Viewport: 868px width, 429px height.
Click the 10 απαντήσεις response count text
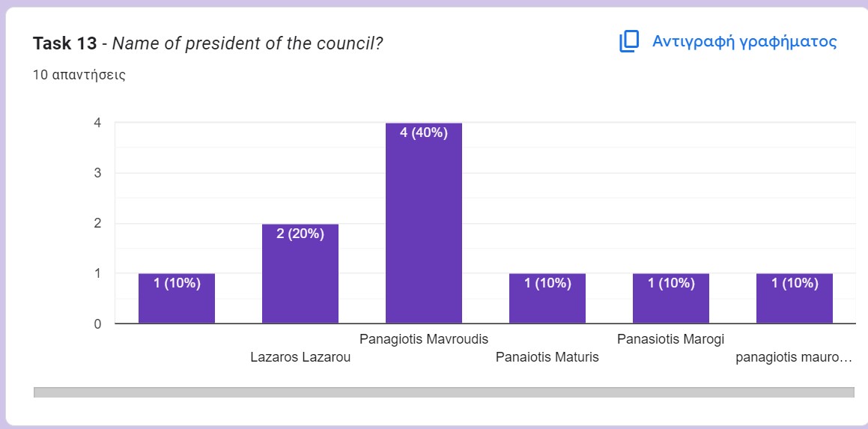click(x=79, y=75)
